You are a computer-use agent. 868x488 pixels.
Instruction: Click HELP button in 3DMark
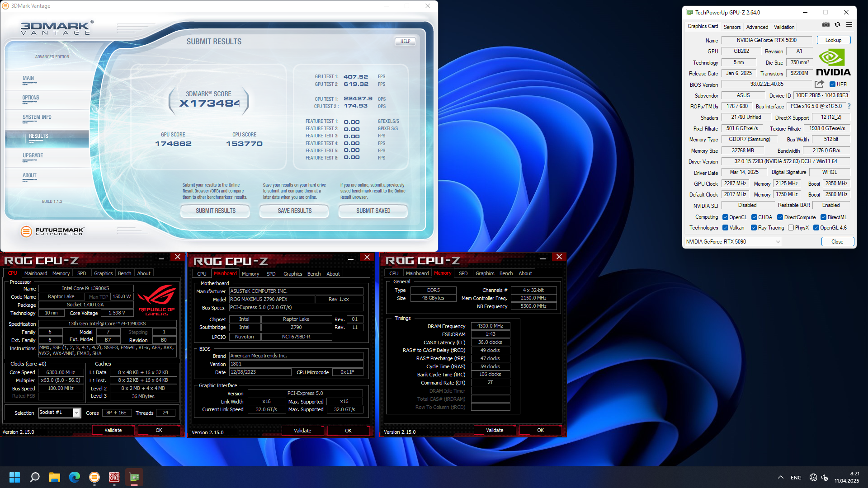click(405, 41)
